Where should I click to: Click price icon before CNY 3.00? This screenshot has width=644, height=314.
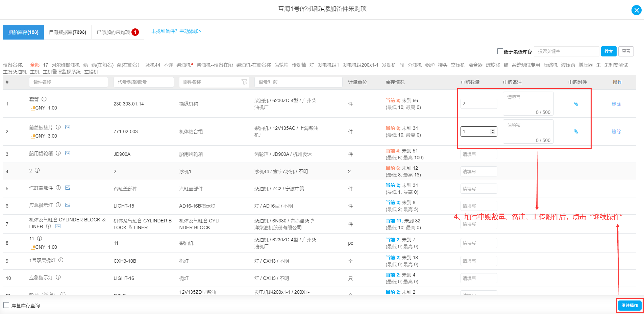point(33,136)
